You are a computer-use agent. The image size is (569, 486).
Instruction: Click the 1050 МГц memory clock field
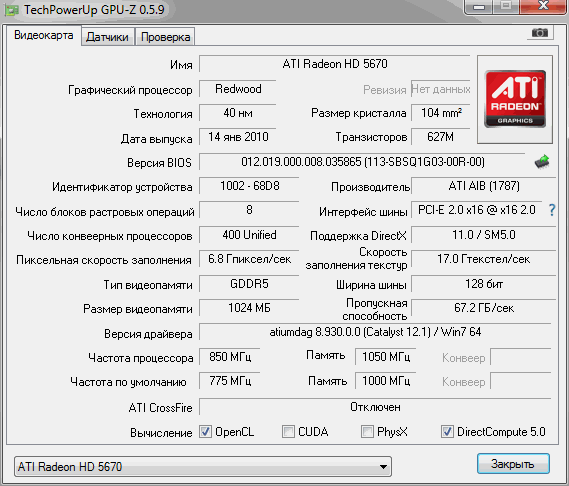[386, 357]
